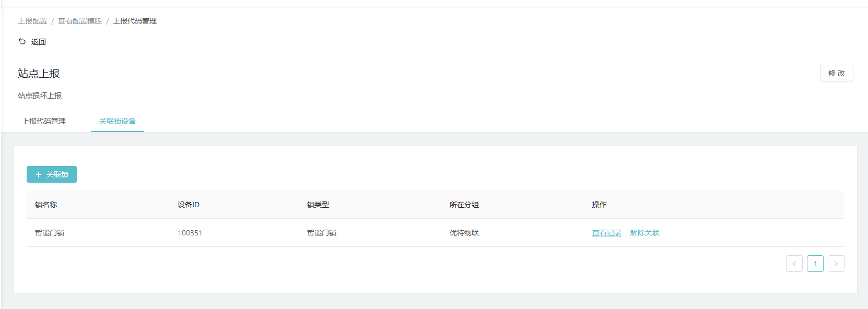868x309 pixels.
Task: Navigate to 上报配置 in the breadcrumb
Action: click(x=32, y=21)
